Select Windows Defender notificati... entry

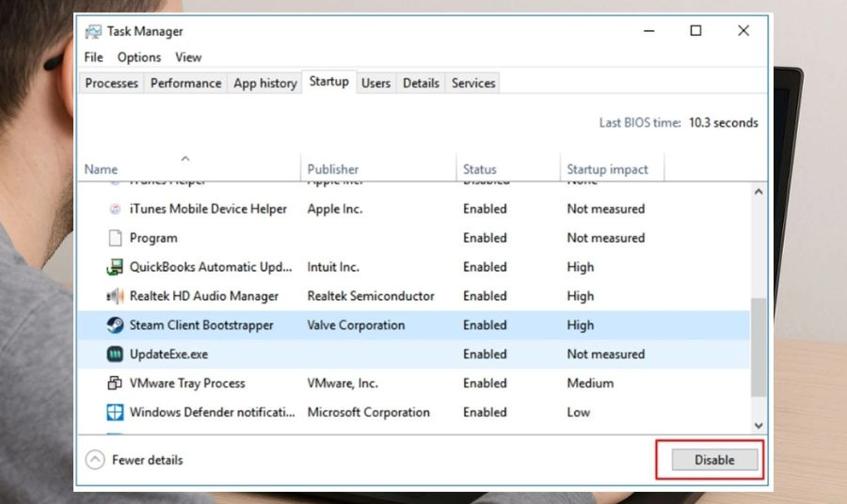[x=213, y=412]
